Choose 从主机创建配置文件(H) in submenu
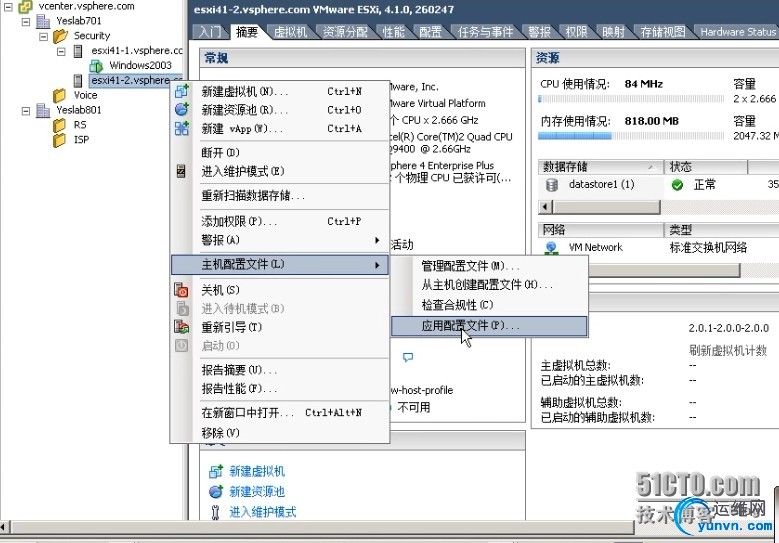This screenshot has height=543, width=779. tap(489, 285)
